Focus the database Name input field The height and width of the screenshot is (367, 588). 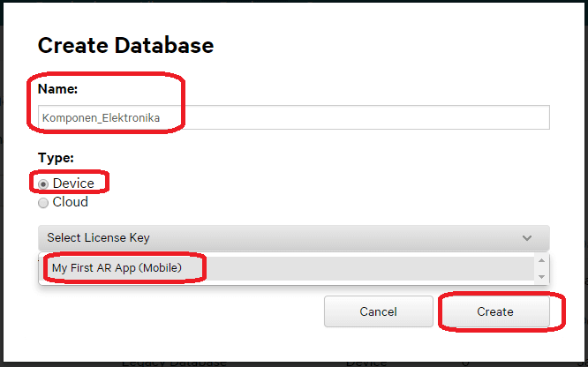click(x=353, y=118)
